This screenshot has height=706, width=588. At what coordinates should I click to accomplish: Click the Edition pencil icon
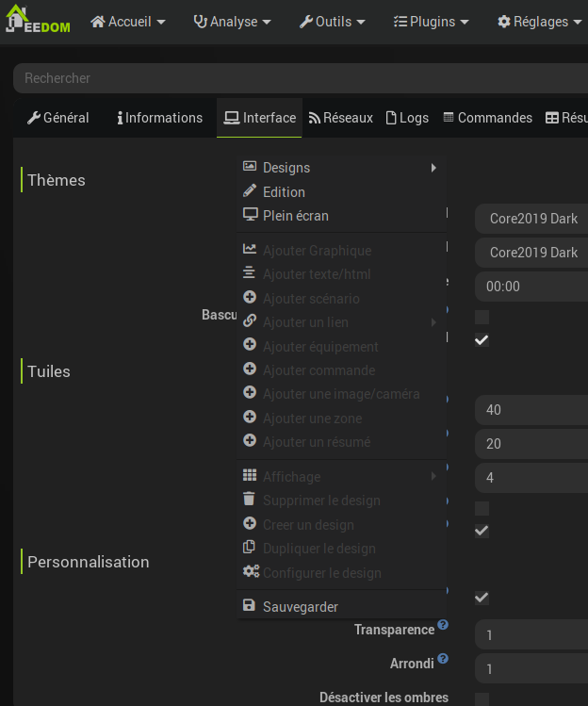pyautogui.click(x=250, y=191)
